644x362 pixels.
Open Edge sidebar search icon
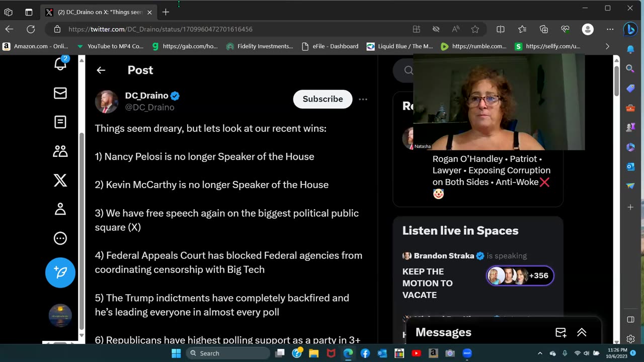[x=630, y=68]
